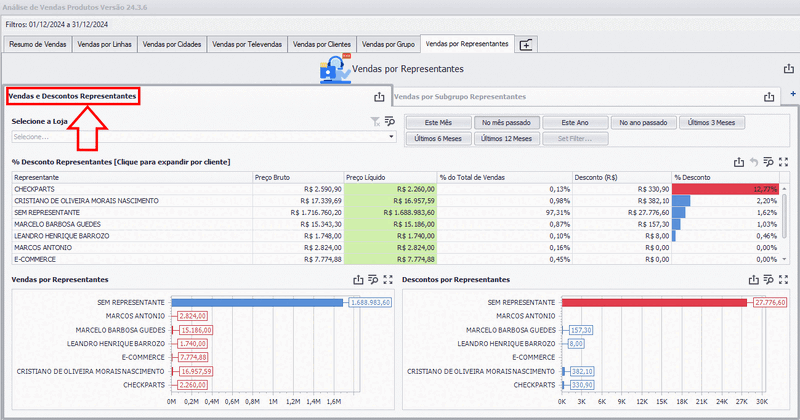The width and height of the screenshot is (800, 420).
Task: Click the R$ 27.776,60 Desconto cell
Action: (622, 212)
